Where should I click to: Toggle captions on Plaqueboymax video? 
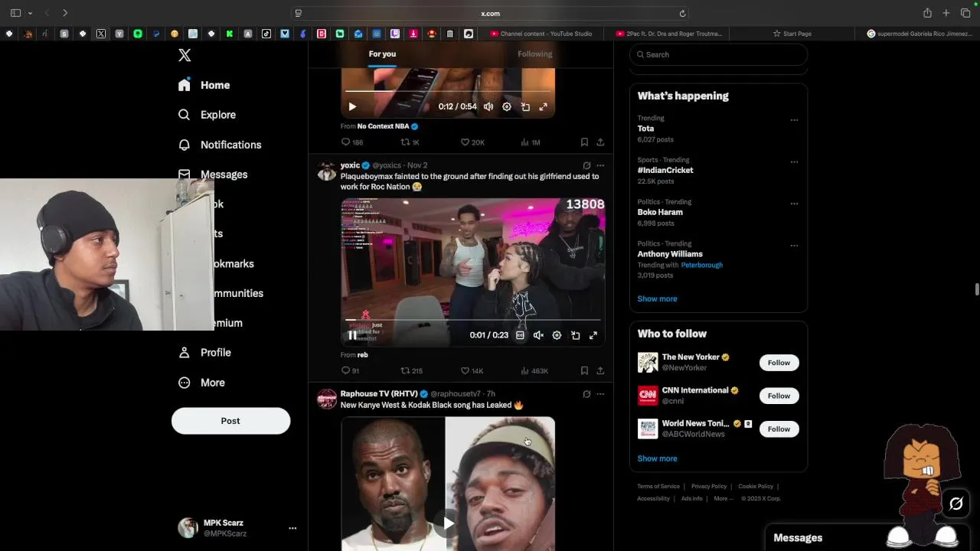pos(520,335)
